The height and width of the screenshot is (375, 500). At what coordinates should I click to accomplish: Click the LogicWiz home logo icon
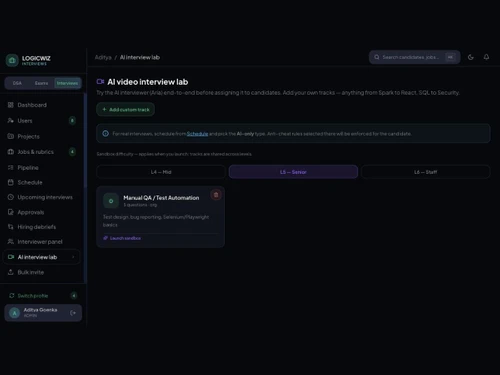(x=12, y=60)
